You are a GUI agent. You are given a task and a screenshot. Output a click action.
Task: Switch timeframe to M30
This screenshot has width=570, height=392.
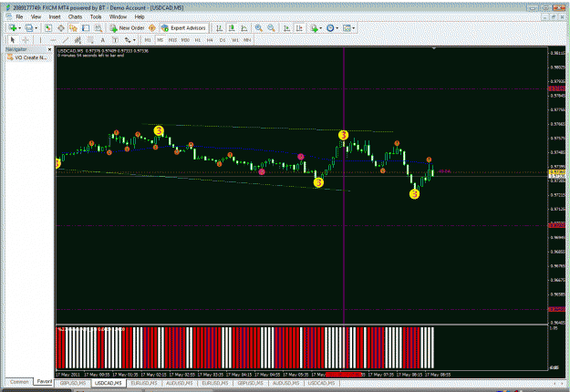tap(185, 40)
